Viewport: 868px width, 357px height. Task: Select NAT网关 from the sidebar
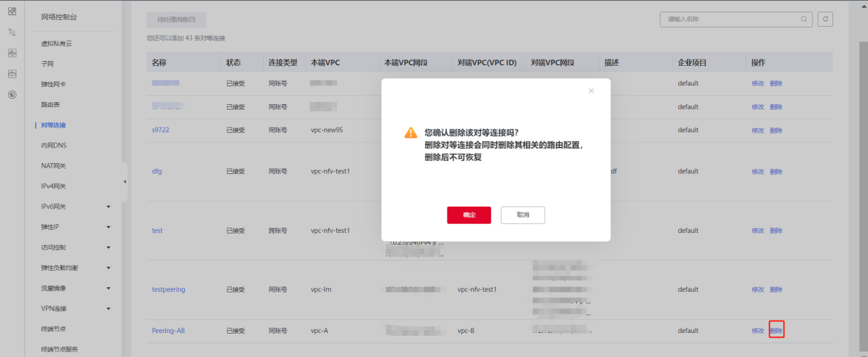[x=53, y=166]
